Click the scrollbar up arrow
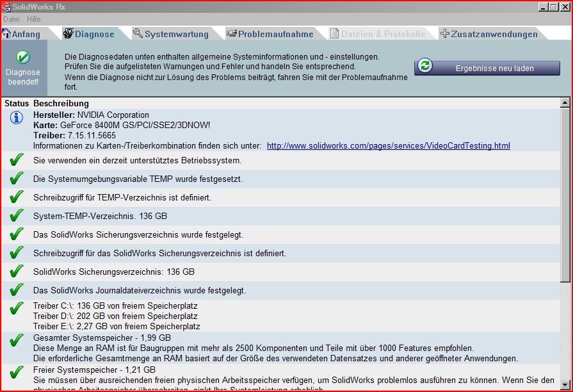 (x=565, y=103)
